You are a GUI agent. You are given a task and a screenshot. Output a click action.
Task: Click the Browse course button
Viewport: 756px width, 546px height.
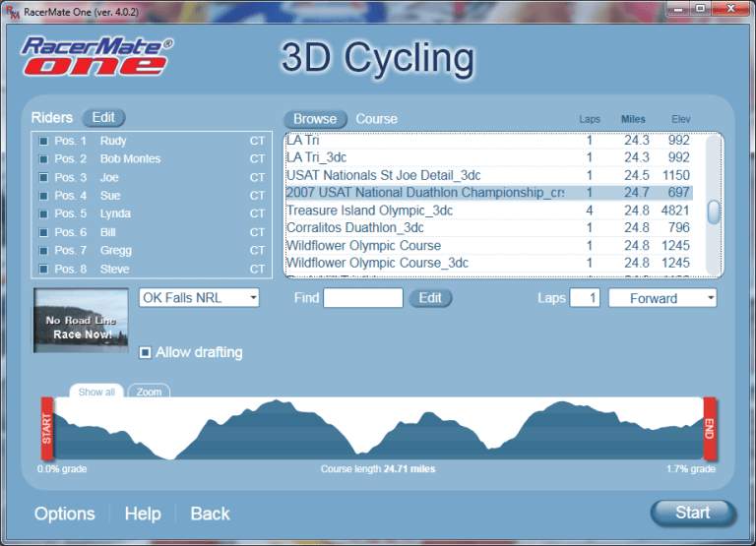[x=315, y=119]
